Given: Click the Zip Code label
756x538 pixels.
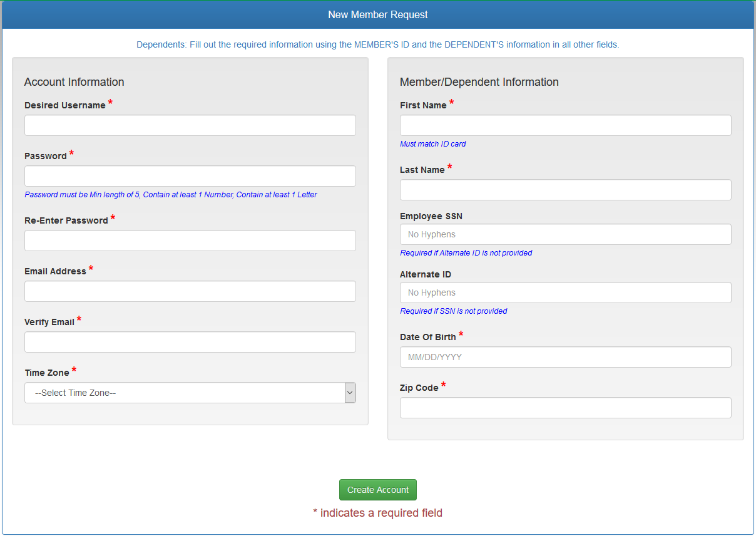Looking at the screenshot, I should pyautogui.click(x=419, y=388).
